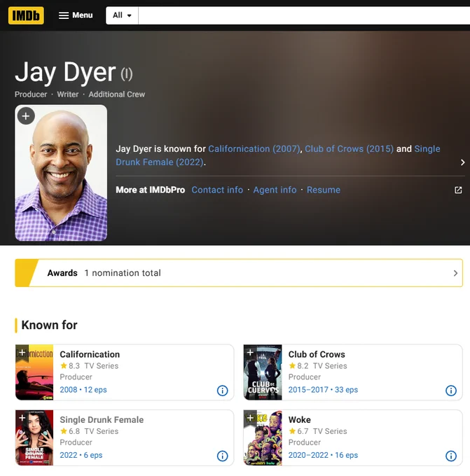470x476 pixels.
Task: Add Californication to watchlist via plus ribbon
Action: pyautogui.click(x=22, y=353)
